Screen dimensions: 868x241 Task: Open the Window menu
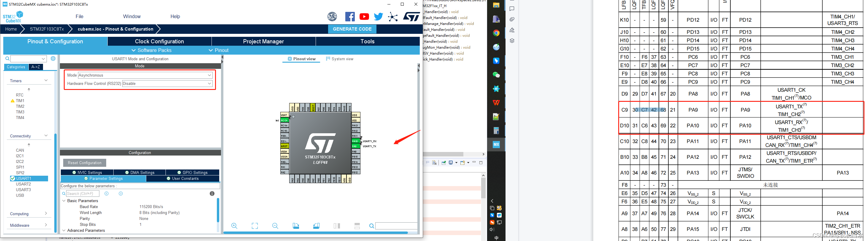coord(132,17)
